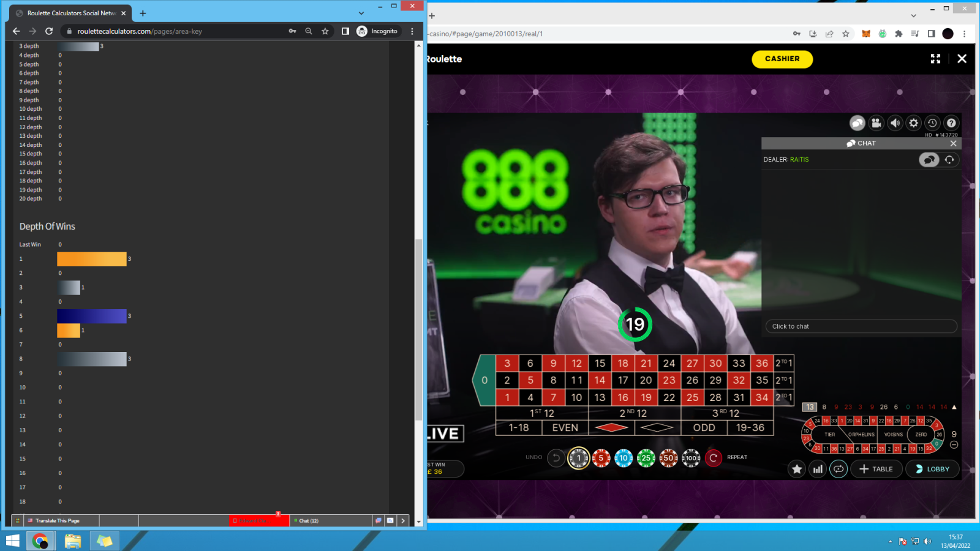Click the chat input field

(861, 326)
